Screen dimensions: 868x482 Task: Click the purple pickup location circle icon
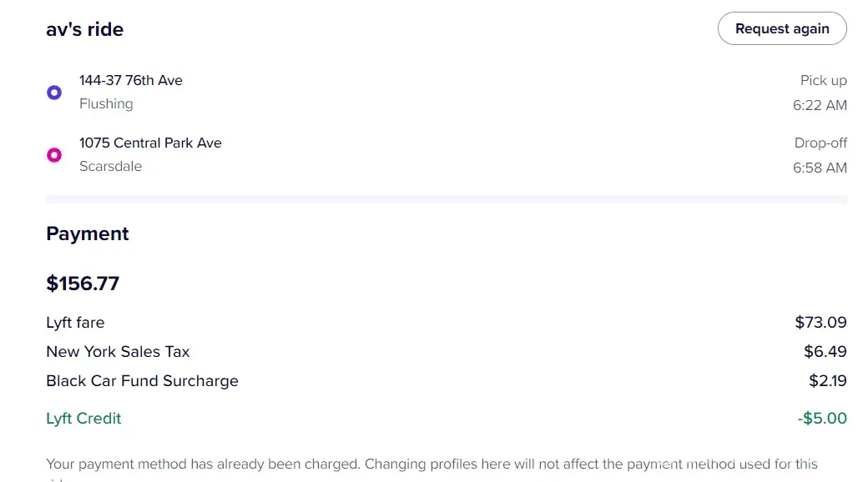54,93
